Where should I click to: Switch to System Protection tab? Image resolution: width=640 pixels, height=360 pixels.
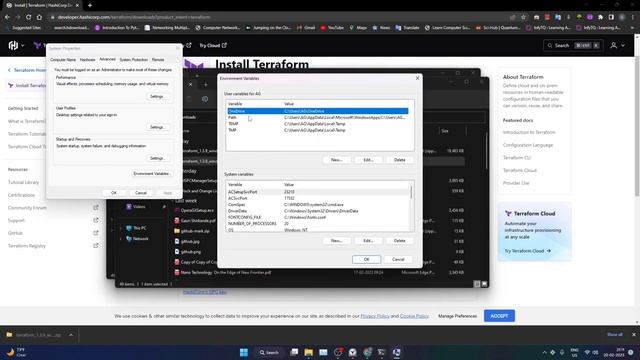(x=133, y=60)
